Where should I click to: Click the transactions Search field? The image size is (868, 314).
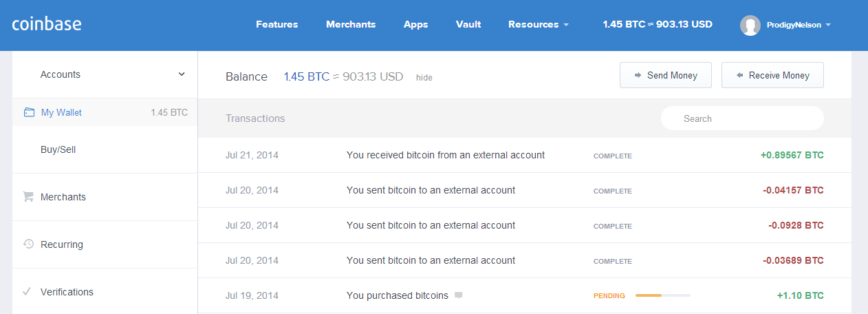(x=742, y=118)
